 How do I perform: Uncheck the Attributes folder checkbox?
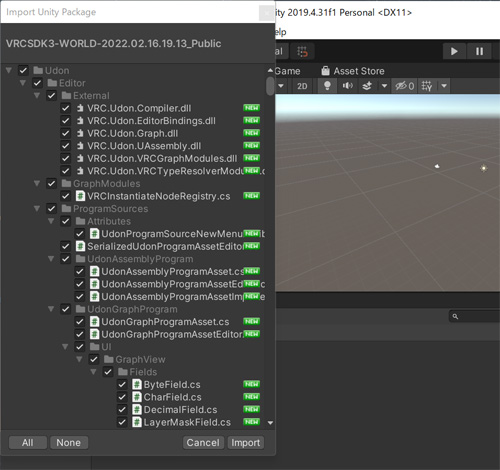[x=65, y=221]
